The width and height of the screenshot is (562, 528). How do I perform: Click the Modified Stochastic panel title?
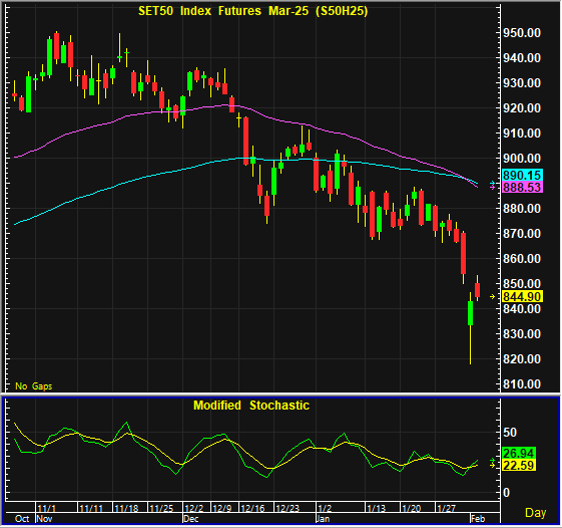click(251, 405)
